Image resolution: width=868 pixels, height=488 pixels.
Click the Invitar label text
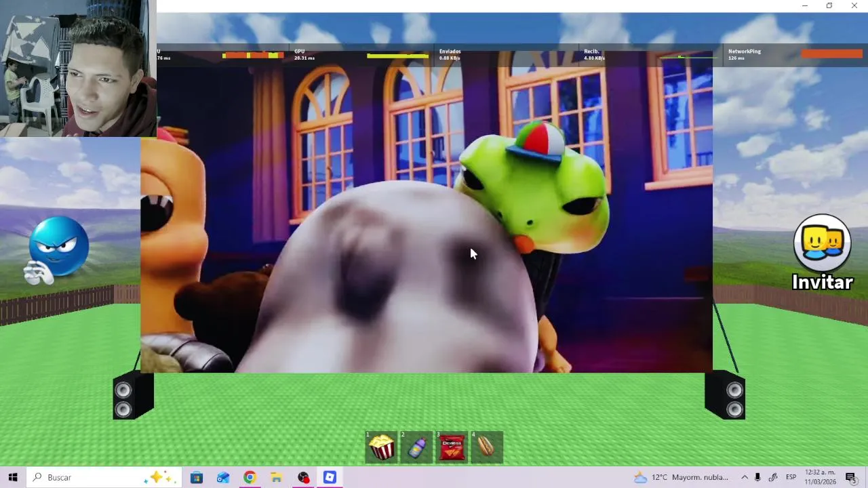click(822, 283)
